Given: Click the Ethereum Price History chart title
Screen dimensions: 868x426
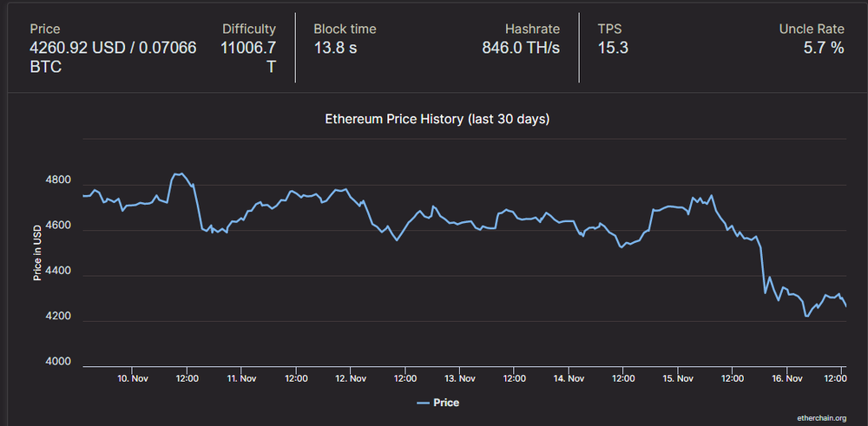Looking at the screenshot, I should pyautogui.click(x=437, y=119).
